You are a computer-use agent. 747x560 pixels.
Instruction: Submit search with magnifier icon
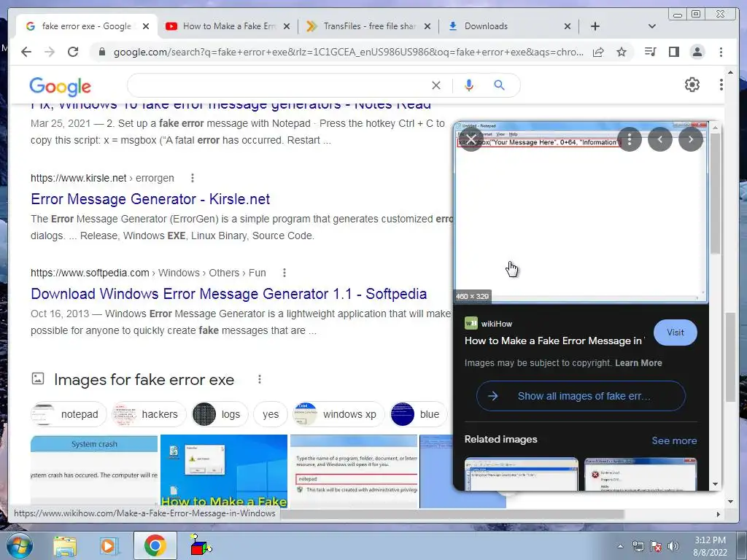pos(499,85)
